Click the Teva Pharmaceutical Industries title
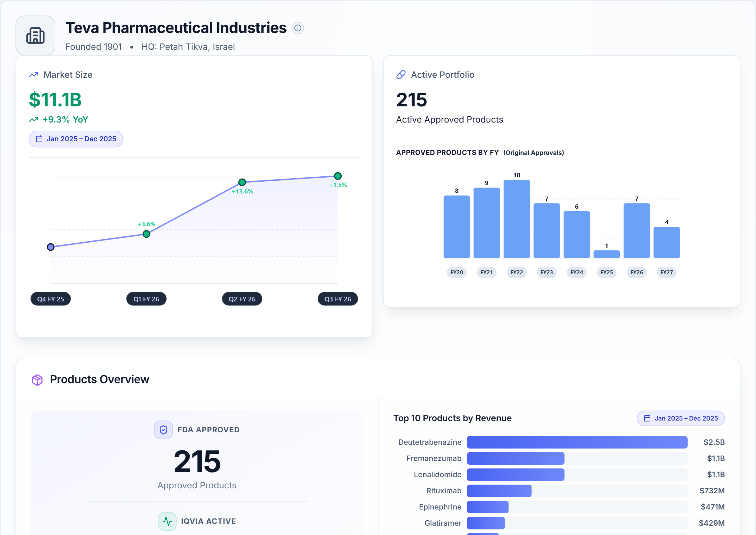This screenshot has height=535, width=756. pos(176,28)
